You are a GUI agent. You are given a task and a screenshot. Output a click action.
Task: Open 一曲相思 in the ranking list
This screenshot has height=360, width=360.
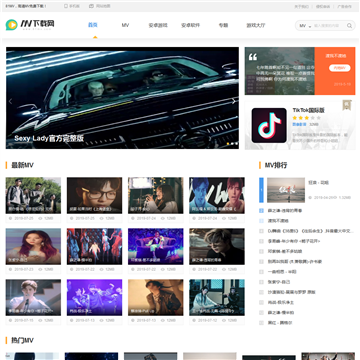pyautogui.click(x=282, y=272)
